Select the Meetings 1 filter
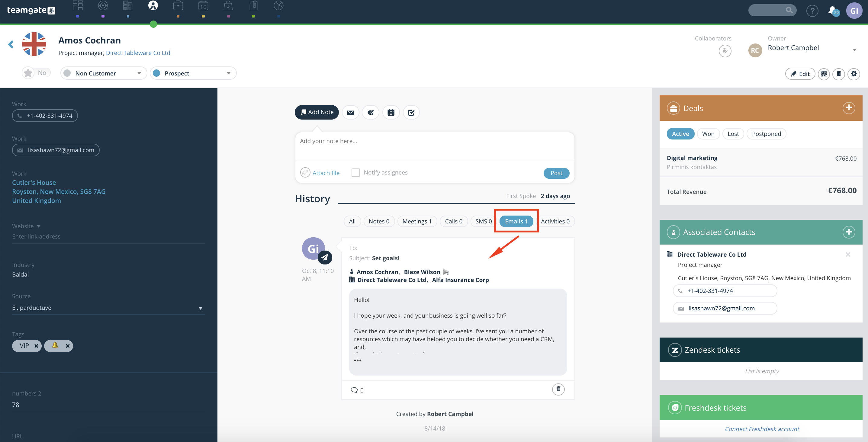Viewport: 868px width, 442px height. point(417,221)
